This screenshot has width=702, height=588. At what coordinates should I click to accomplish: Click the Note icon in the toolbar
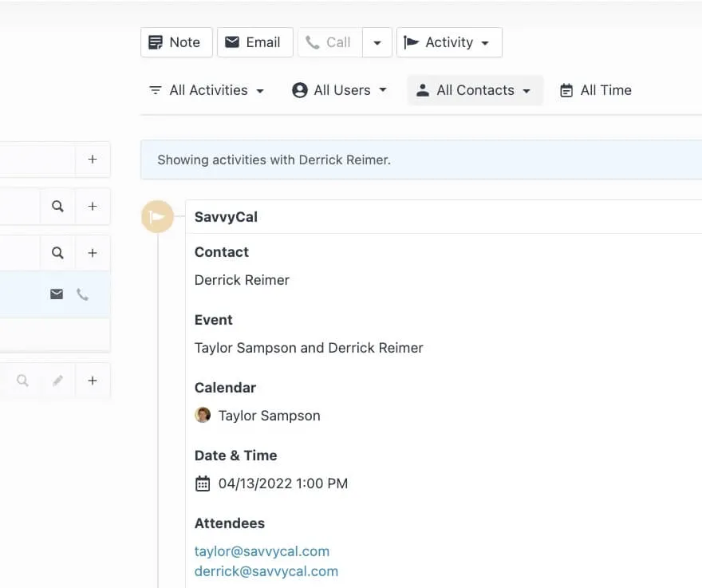pos(155,41)
